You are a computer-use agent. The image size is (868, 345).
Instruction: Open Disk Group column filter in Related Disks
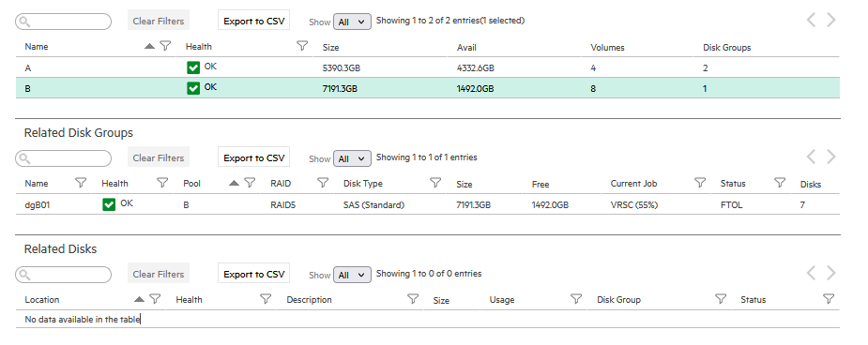720,299
